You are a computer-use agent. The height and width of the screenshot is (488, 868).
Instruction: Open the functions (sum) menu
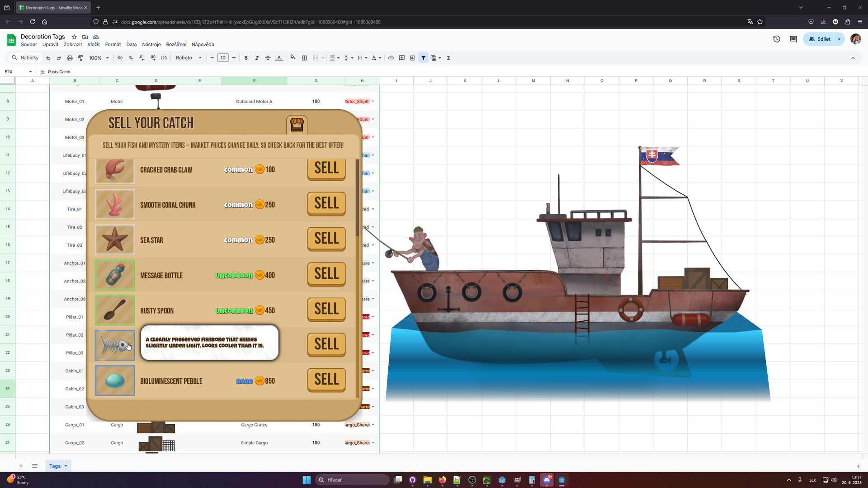pyautogui.click(x=448, y=58)
